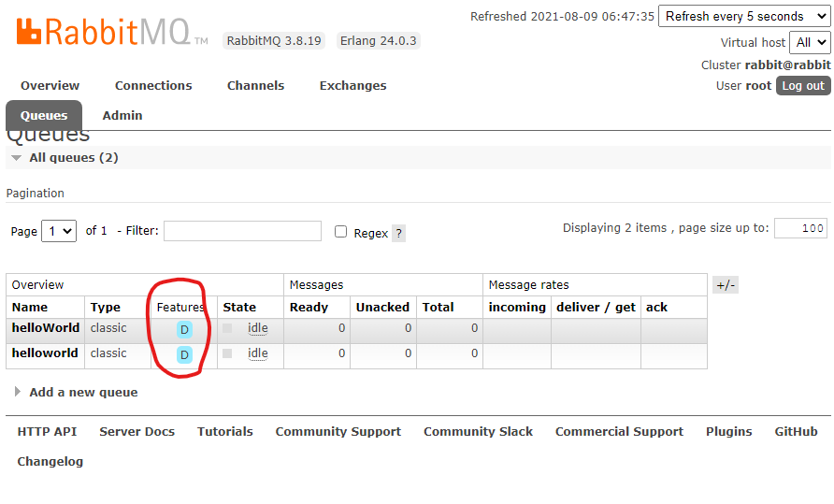
Task: Open the Page number dropdown
Action: click(59, 231)
